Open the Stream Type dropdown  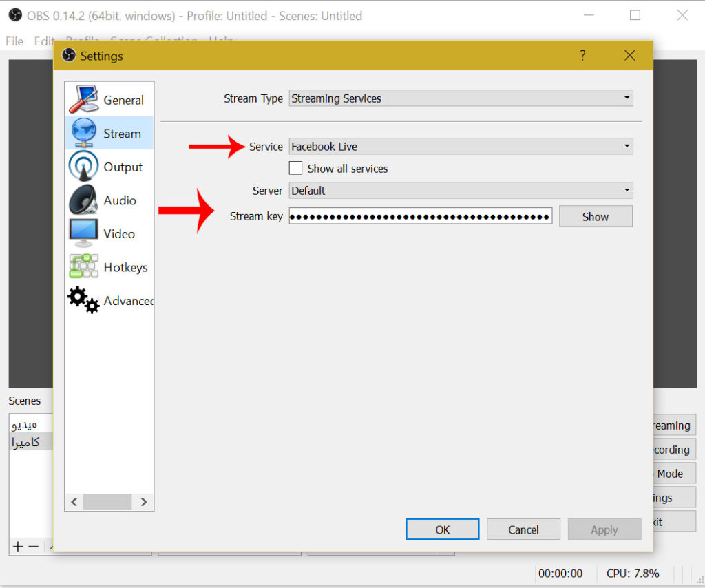pos(461,98)
